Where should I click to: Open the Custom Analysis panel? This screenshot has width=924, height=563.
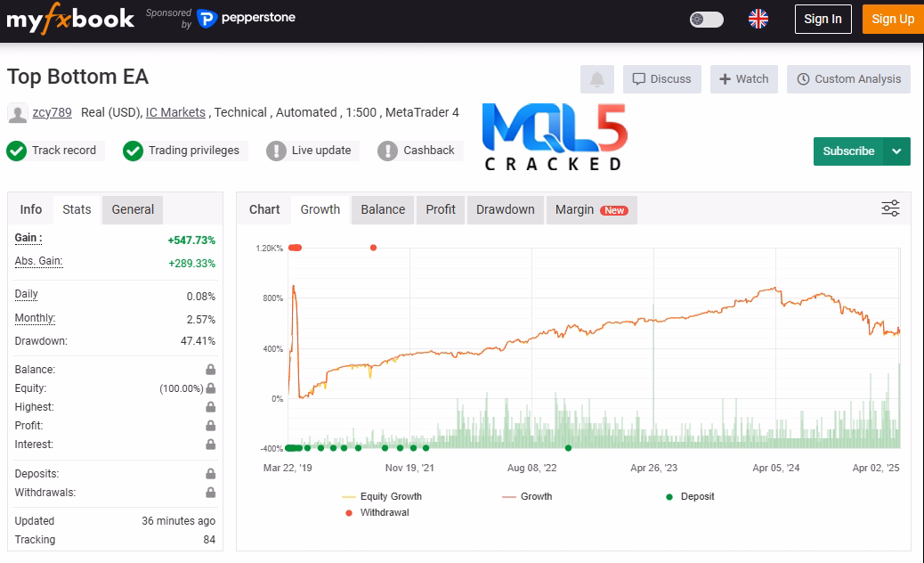click(849, 79)
